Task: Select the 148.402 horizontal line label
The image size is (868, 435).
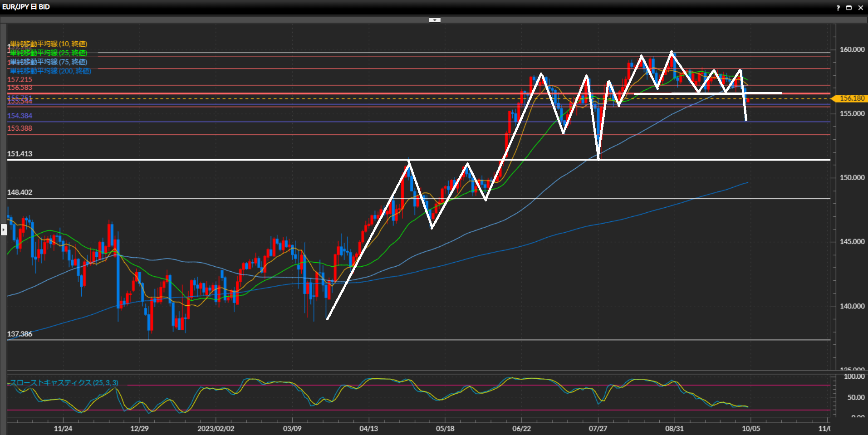Action: [20, 192]
